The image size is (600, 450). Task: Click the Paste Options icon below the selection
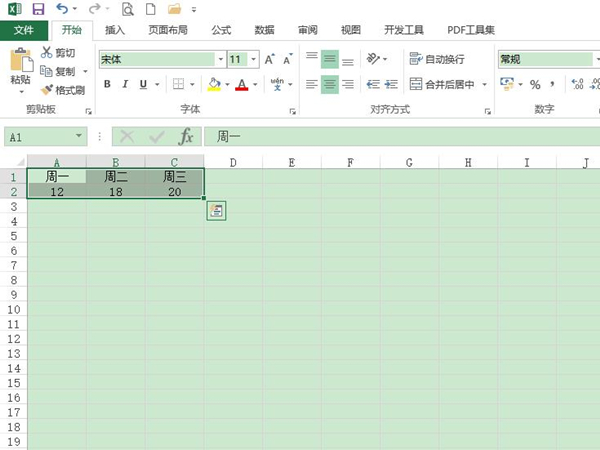[x=217, y=210]
